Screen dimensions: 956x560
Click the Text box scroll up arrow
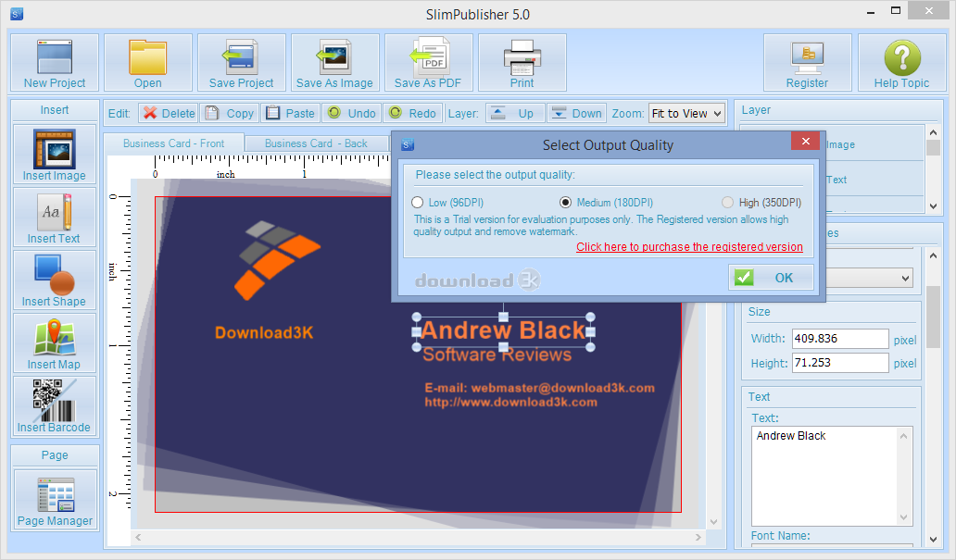(903, 436)
